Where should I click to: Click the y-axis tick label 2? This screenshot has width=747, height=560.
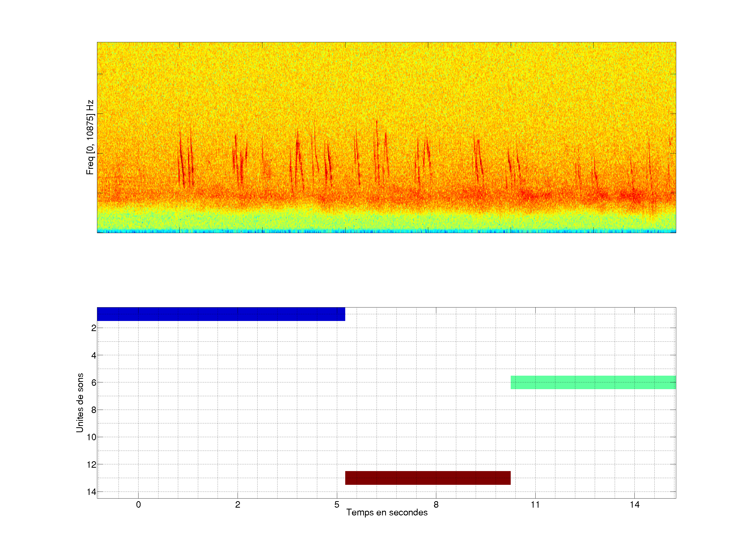coord(94,328)
